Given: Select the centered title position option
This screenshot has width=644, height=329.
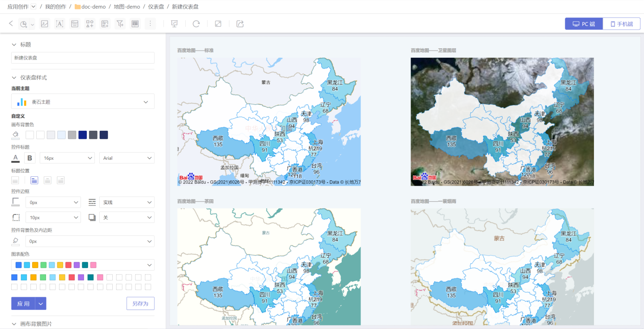Looking at the screenshot, I should (x=47, y=180).
